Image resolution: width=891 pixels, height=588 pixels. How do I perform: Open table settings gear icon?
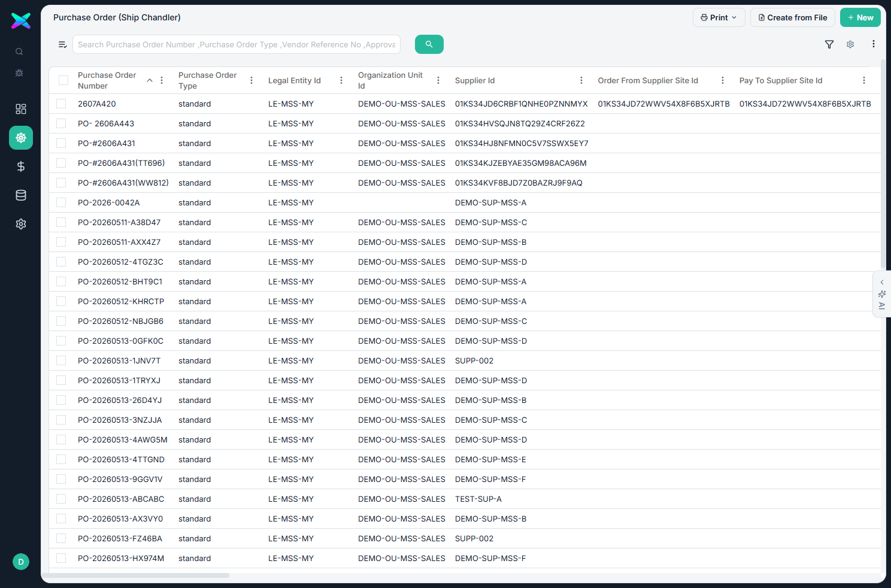[x=850, y=44]
